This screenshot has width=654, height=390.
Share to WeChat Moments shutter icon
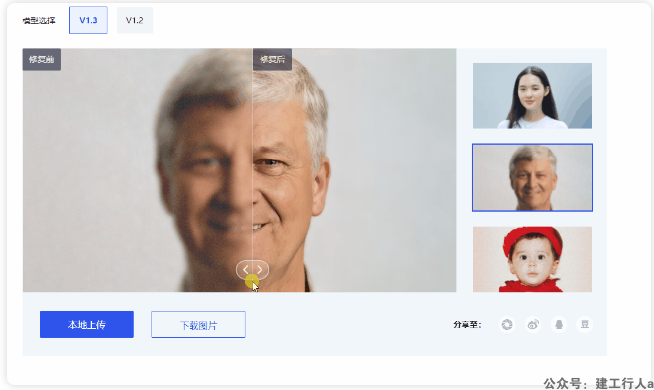pyautogui.click(x=507, y=324)
